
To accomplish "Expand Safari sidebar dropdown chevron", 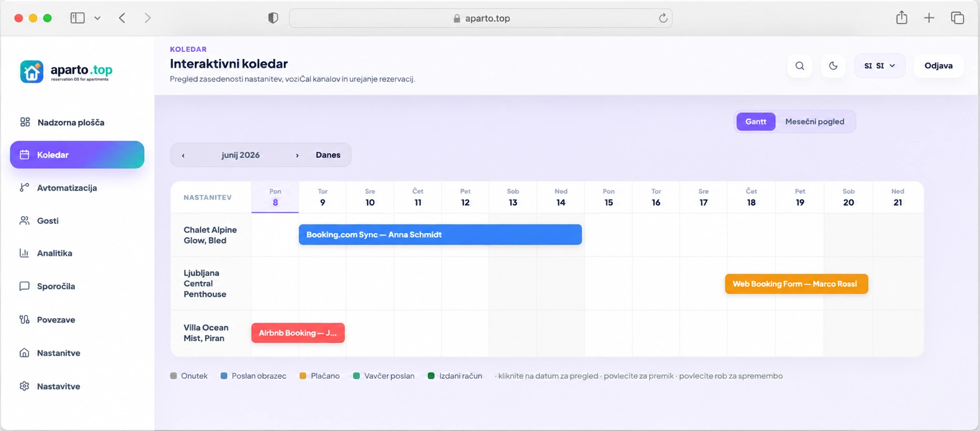I will pyautogui.click(x=97, y=18).
